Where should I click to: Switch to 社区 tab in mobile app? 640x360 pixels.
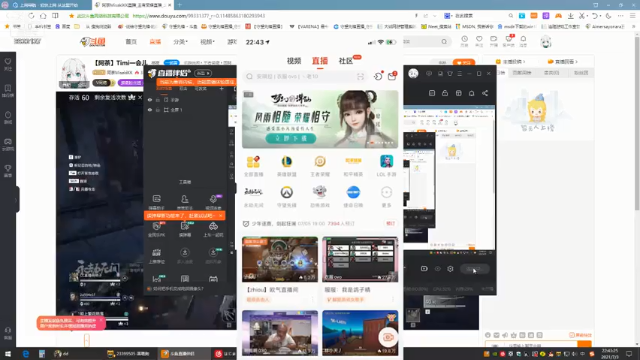coord(346,61)
